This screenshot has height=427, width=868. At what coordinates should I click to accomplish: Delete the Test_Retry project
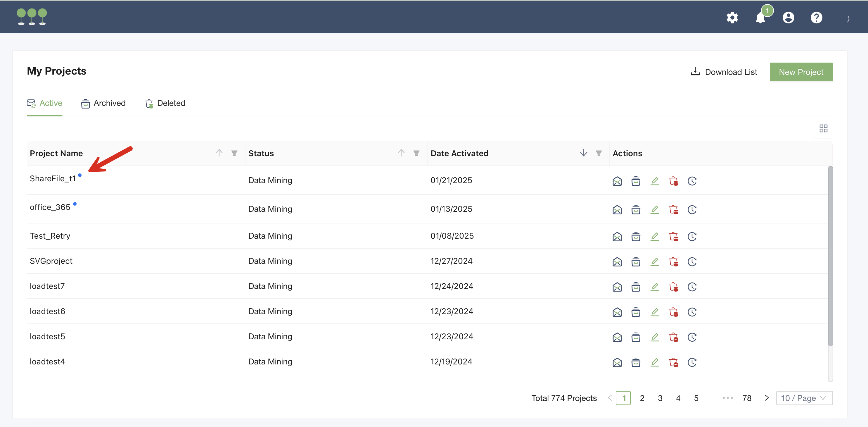(673, 236)
